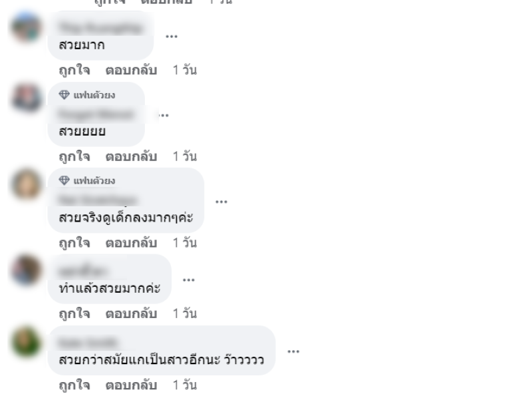Viewport: 532px width, 394px height.
Task: Open options menu for the สวยมาก comment
Action: tap(172, 37)
